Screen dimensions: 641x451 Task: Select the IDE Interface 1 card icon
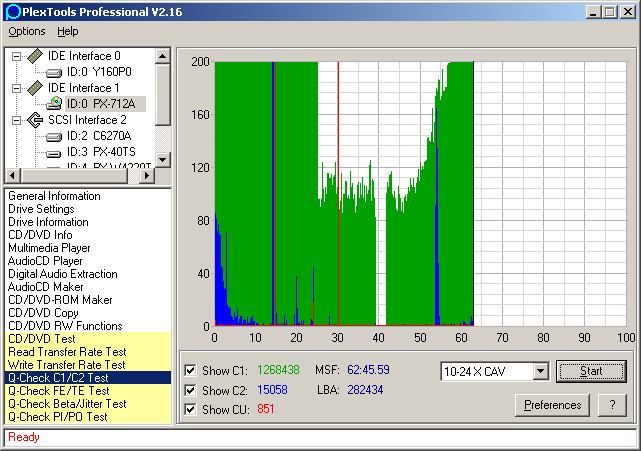(36, 88)
